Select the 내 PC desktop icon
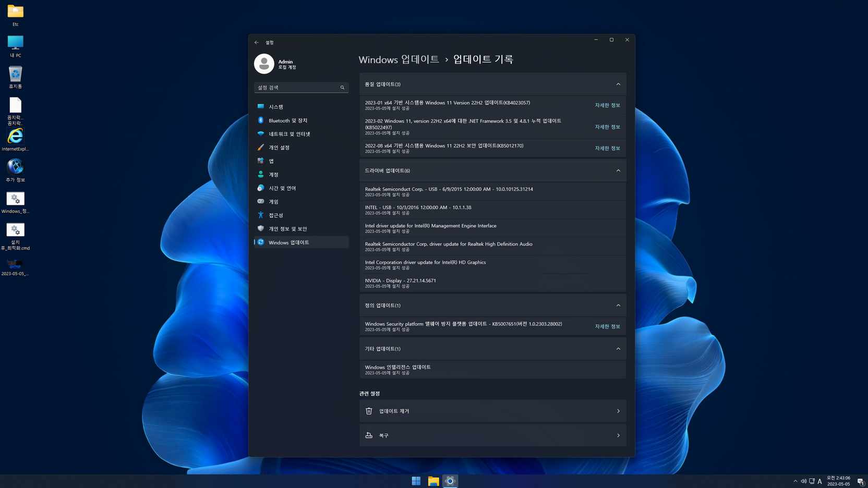The image size is (868, 488). (15, 46)
